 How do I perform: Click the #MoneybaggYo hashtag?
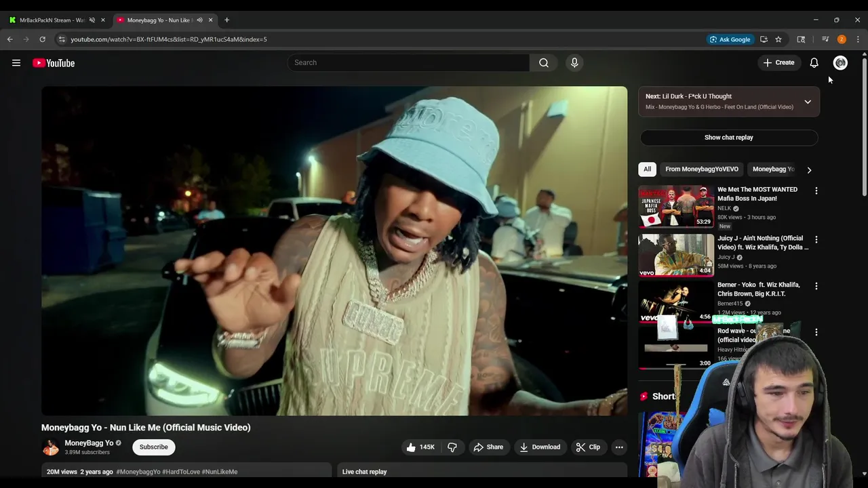[138, 472]
